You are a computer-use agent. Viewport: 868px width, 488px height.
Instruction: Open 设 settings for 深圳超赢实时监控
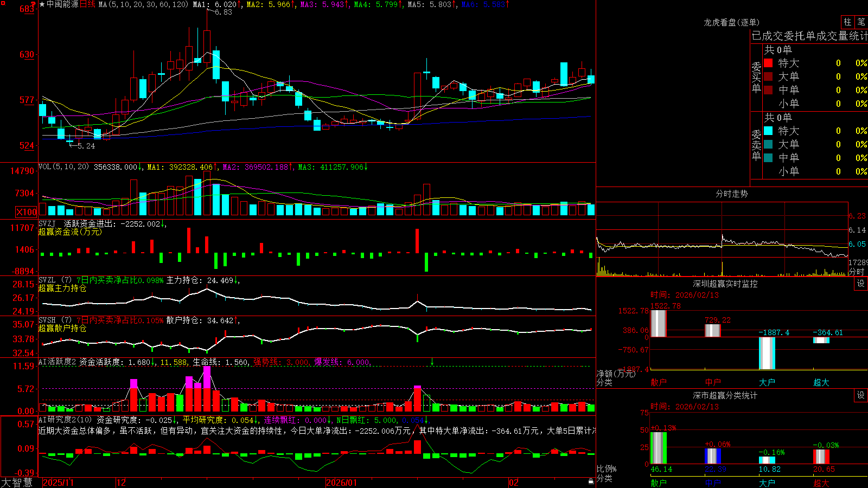[x=861, y=284]
